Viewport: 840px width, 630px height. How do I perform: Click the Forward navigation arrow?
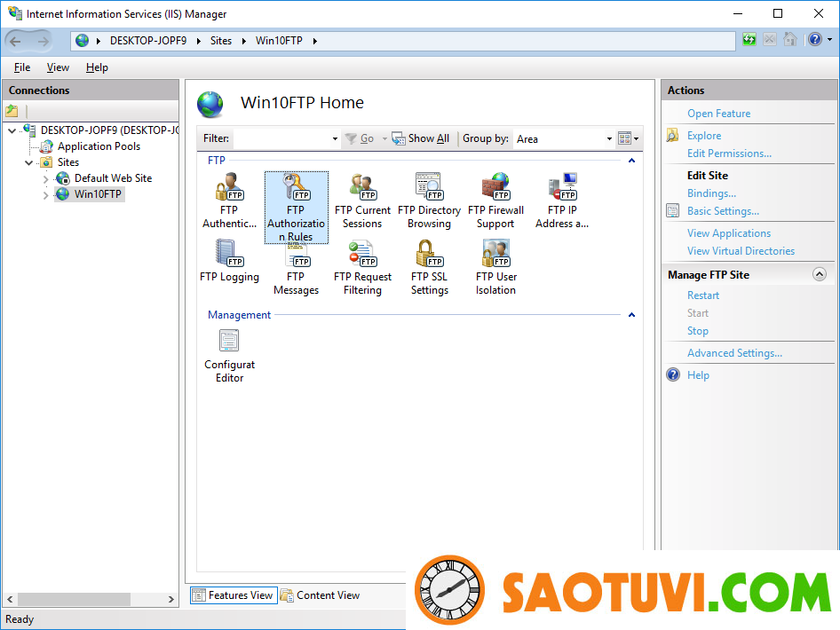[x=43, y=41]
